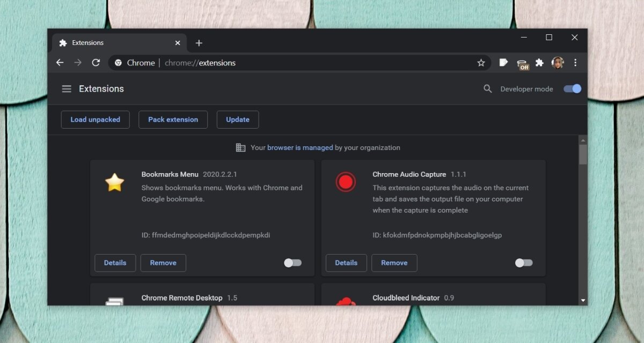This screenshot has width=644, height=343.
Task: Enable the Bookmarks Menu extension
Action: 292,263
